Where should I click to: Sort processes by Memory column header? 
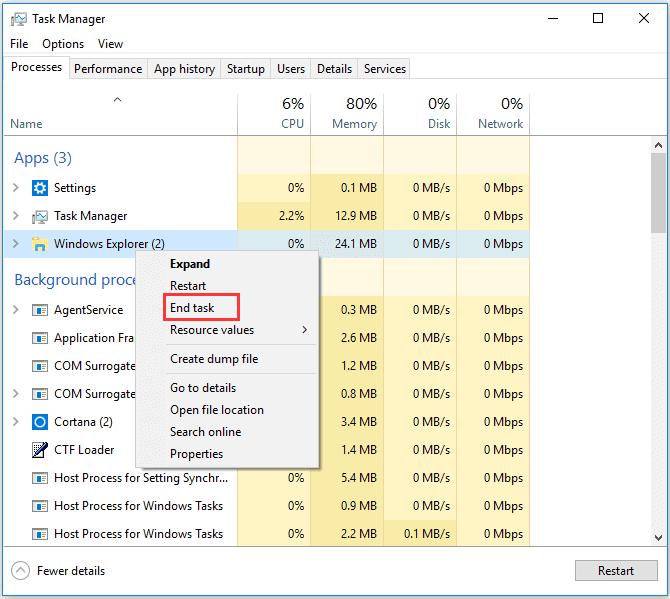(x=347, y=113)
